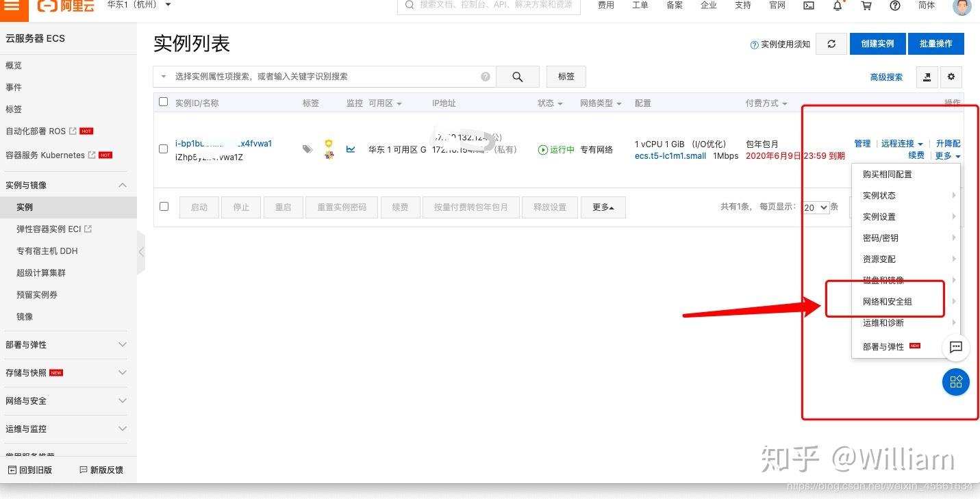
Task: Open 实例设置 submenu
Action: [906, 216]
